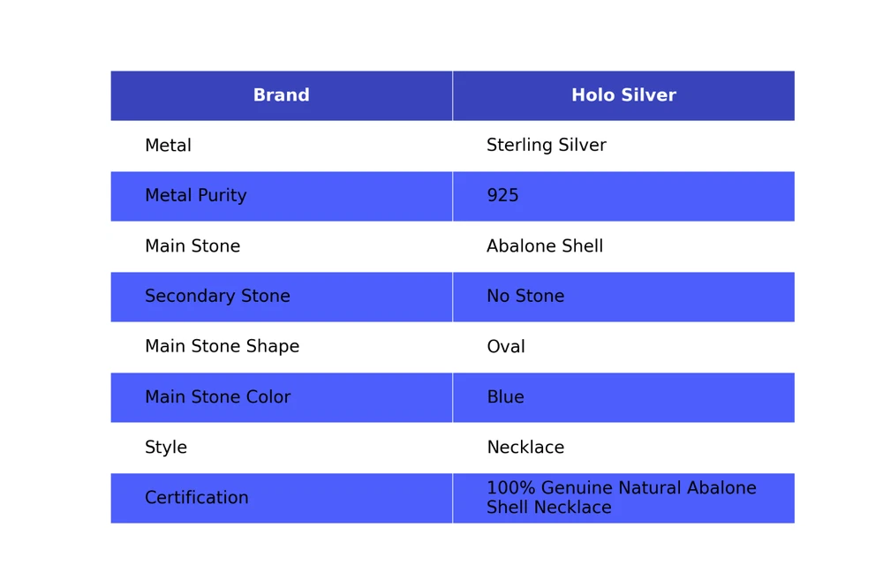Select the 925 purity value
This screenshot has width=883, height=588.
pos(502,196)
